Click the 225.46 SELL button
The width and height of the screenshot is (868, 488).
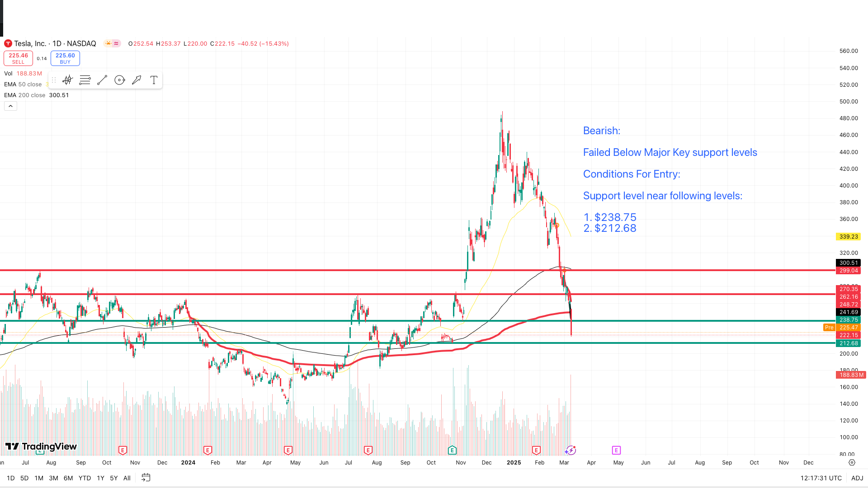click(18, 58)
